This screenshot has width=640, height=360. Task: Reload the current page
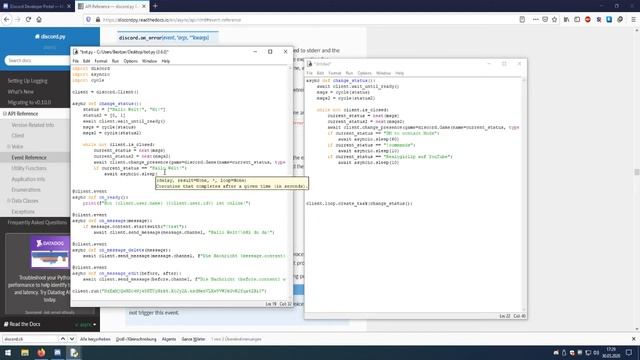(28, 20)
